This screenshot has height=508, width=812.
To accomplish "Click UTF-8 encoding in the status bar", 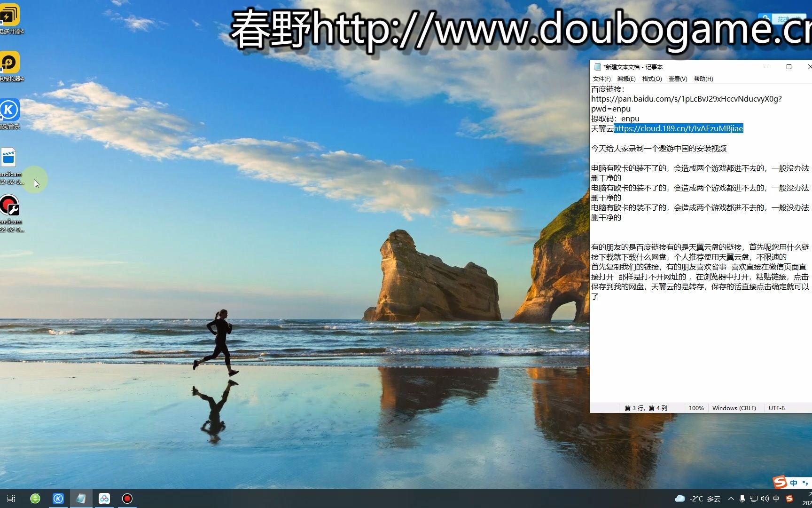I will coord(777,408).
